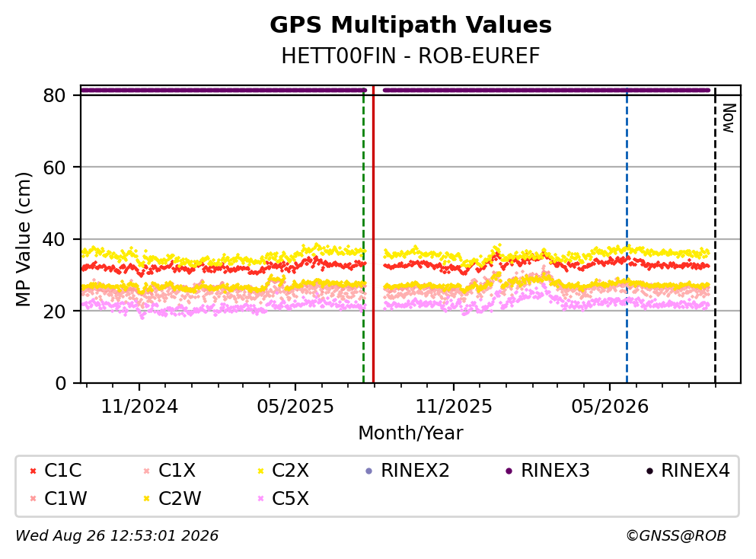Click the C1W legend marker

33,499
